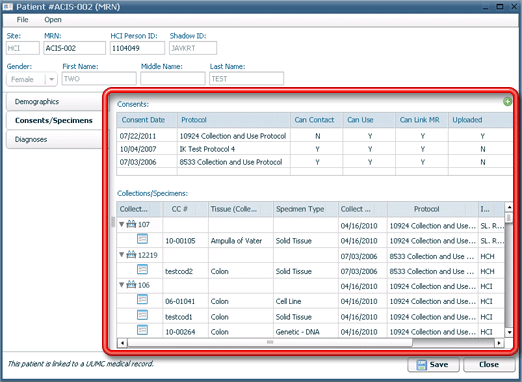Sort consents by Protocol column header
This screenshot has width=522, height=382.
pyautogui.click(x=234, y=120)
